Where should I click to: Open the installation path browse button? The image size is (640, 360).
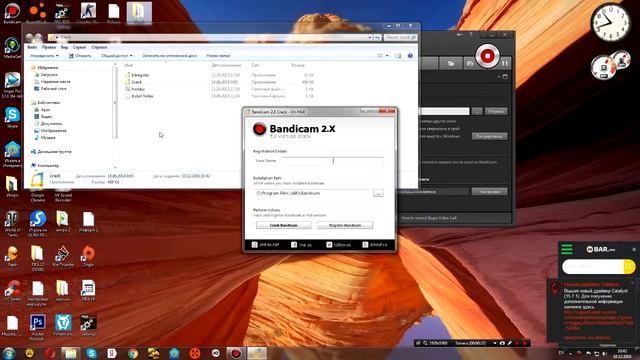(x=378, y=193)
